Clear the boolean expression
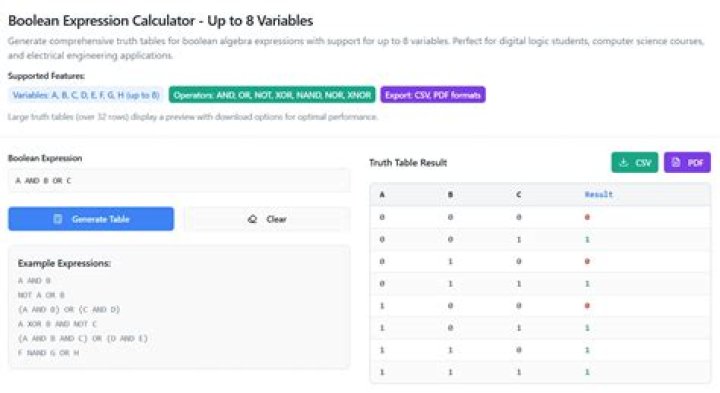 [x=267, y=219]
